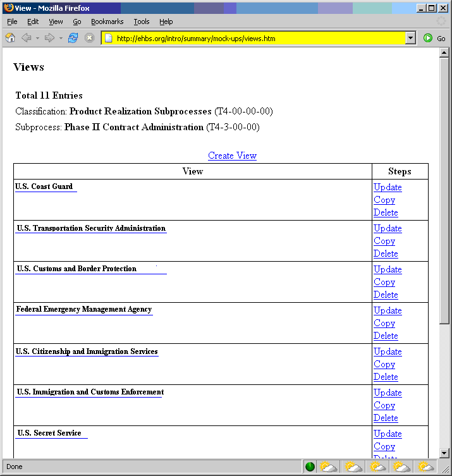Viewport: 452px width, 476px height.
Task: Click Copy for Citizenship and Immigration Services
Action: 384,364
